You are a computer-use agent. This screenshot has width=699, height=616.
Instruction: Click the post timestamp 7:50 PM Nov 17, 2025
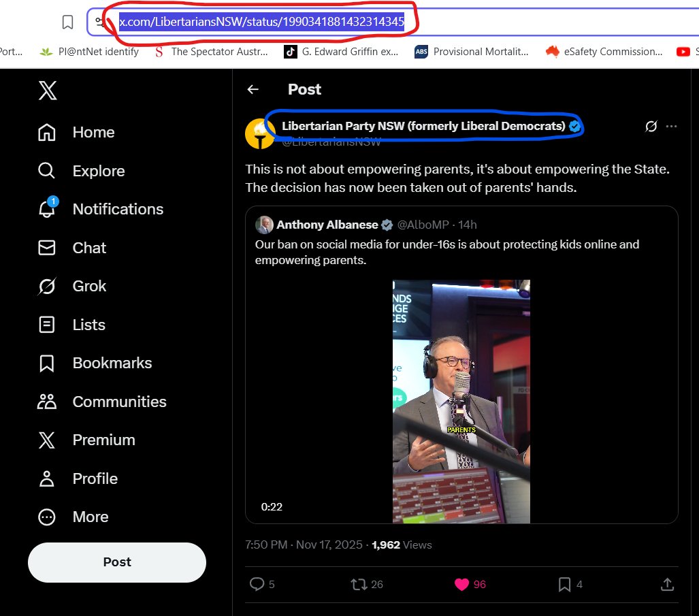(x=304, y=545)
